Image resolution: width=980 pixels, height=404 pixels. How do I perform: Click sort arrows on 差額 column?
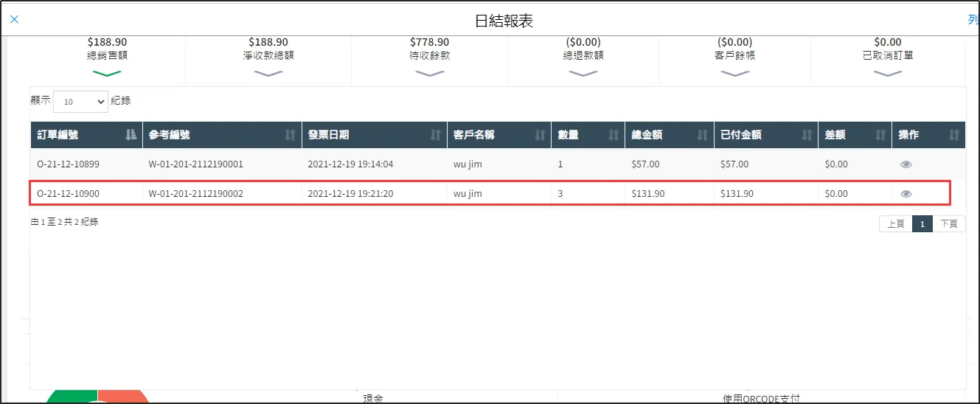[880, 135]
